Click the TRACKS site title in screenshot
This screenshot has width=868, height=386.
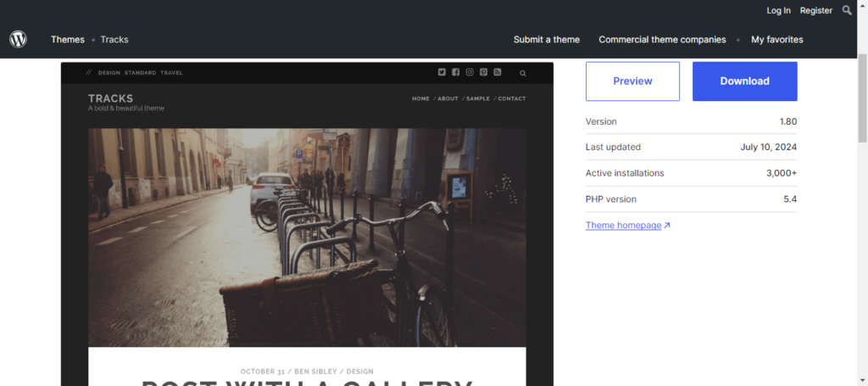(x=111, y=98)
